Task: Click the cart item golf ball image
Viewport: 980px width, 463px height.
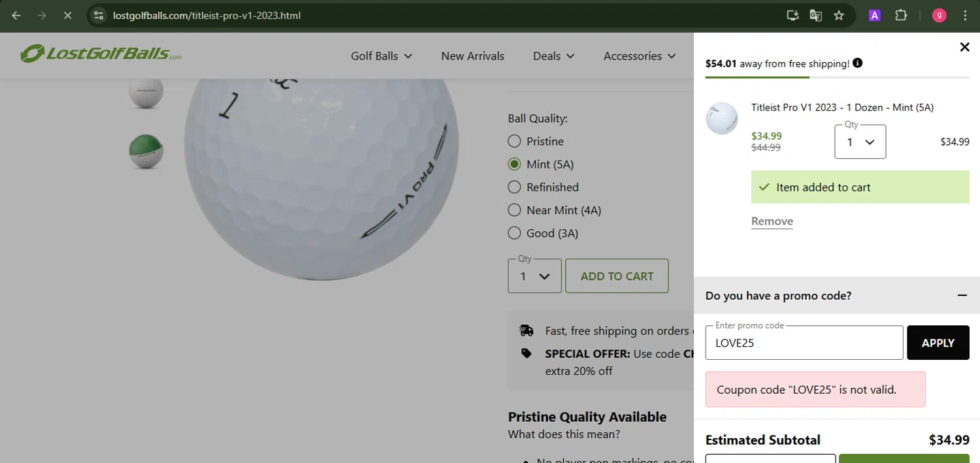Action: point(722,118)
